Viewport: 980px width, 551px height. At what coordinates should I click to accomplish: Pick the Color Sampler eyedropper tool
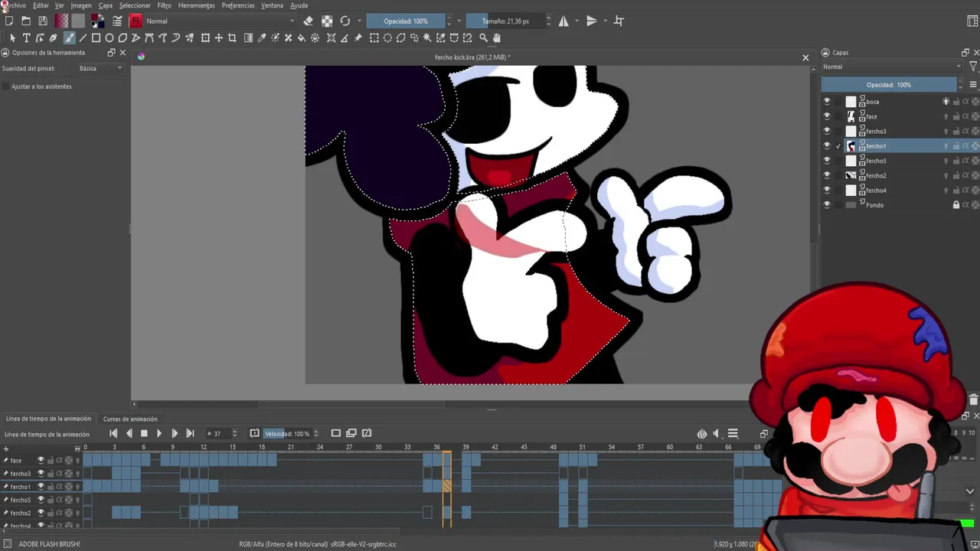pos(262,37)
